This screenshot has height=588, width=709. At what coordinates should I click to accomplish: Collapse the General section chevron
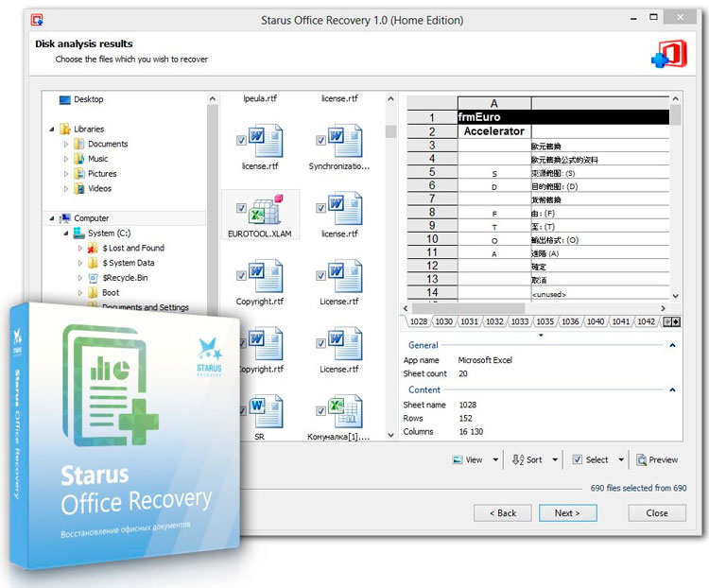click(x=672, y=345)
